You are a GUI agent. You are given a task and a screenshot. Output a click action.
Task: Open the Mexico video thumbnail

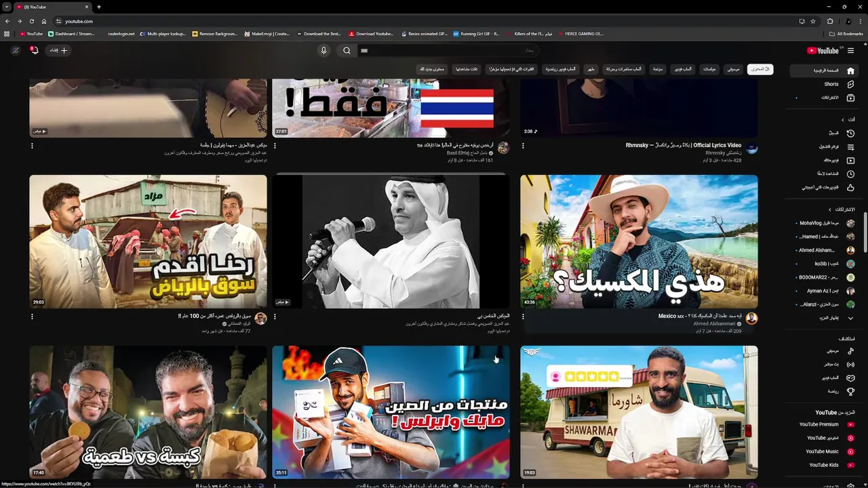coord(639,241)
